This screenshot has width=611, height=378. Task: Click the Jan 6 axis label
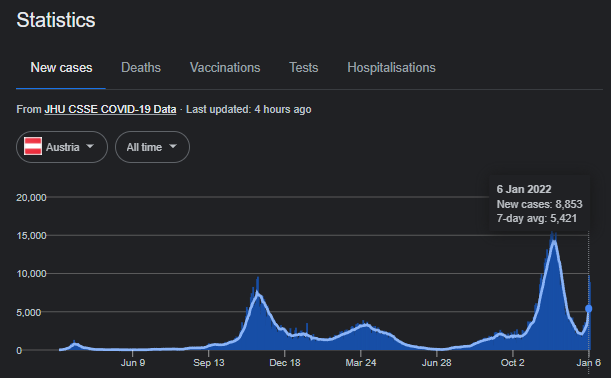[x=588, y=363]
